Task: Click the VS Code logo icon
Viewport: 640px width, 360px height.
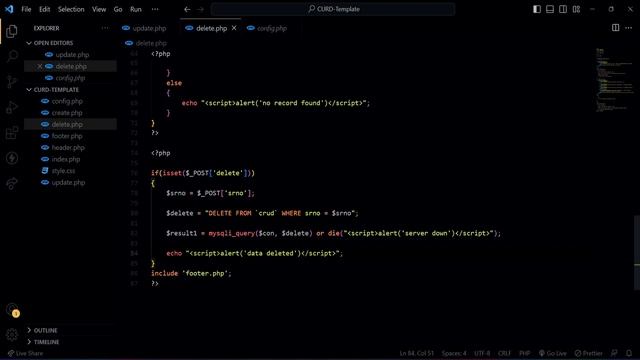Action: click(x=9, y=9)
